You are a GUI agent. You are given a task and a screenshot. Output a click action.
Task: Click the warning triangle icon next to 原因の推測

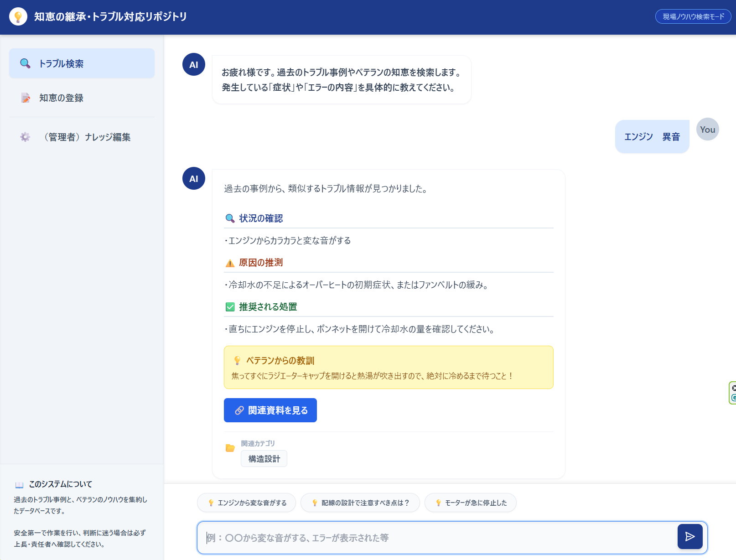point(230,263)
